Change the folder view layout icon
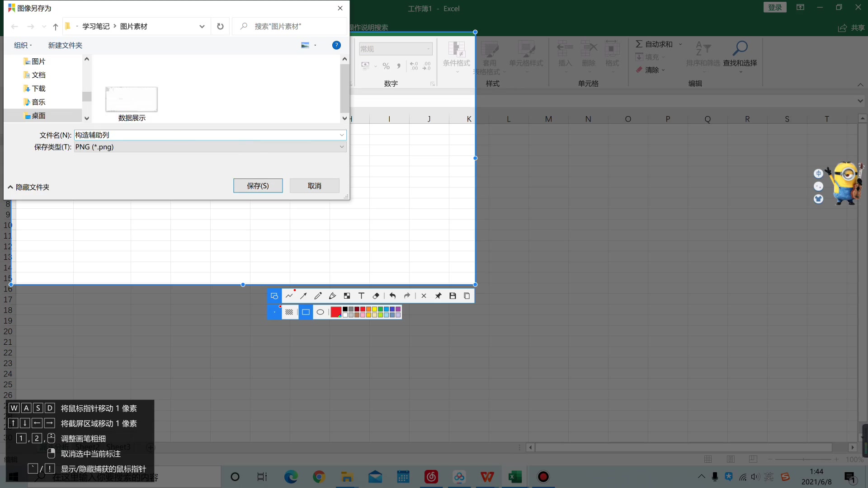Image resolution: width=868 pixels, height=488 pixels. pos(305,45)
